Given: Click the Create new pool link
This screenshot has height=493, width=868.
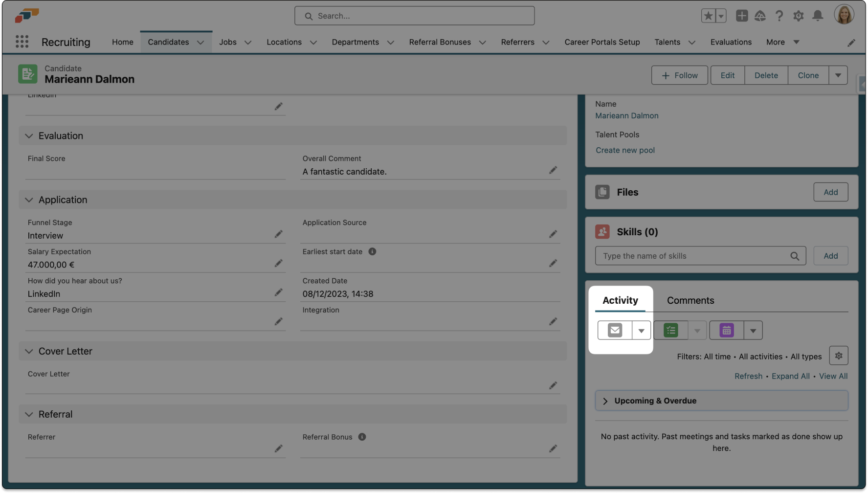Looking at the screenshot, I should click(625, 150).
